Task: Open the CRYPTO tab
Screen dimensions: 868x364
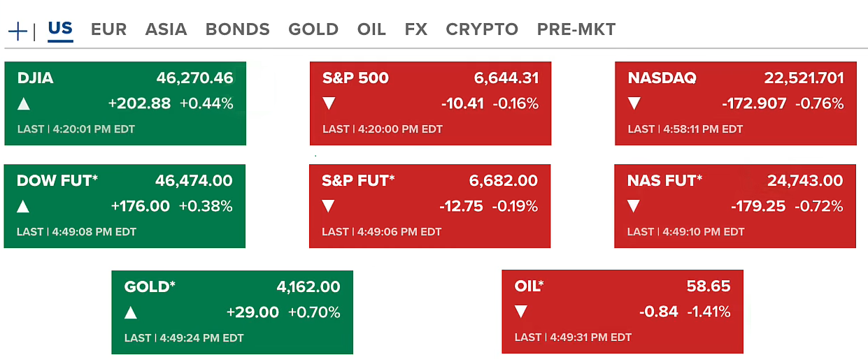Action: (482, 29)
